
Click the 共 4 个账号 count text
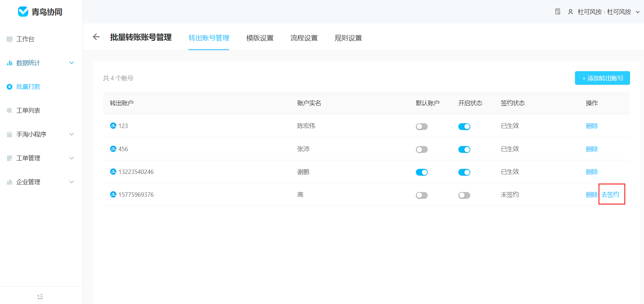(118, 78)
